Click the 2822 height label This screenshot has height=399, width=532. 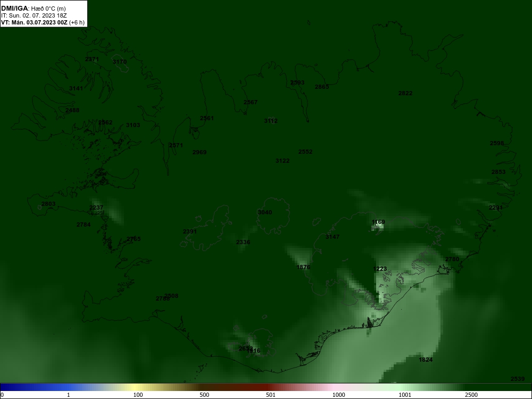pos(405,93)
